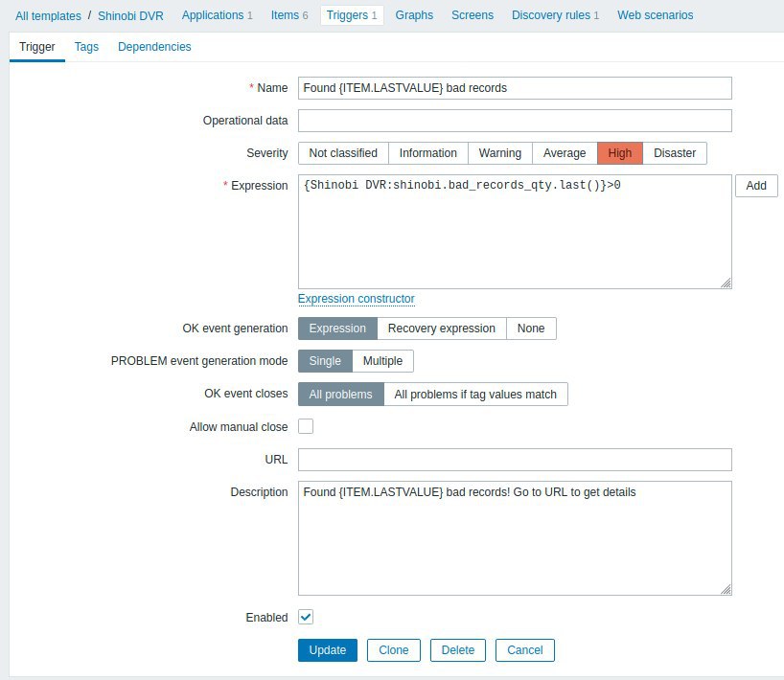Click inside the Expression text area
Viewport: 784px width, 680px height.
point(515,232)
